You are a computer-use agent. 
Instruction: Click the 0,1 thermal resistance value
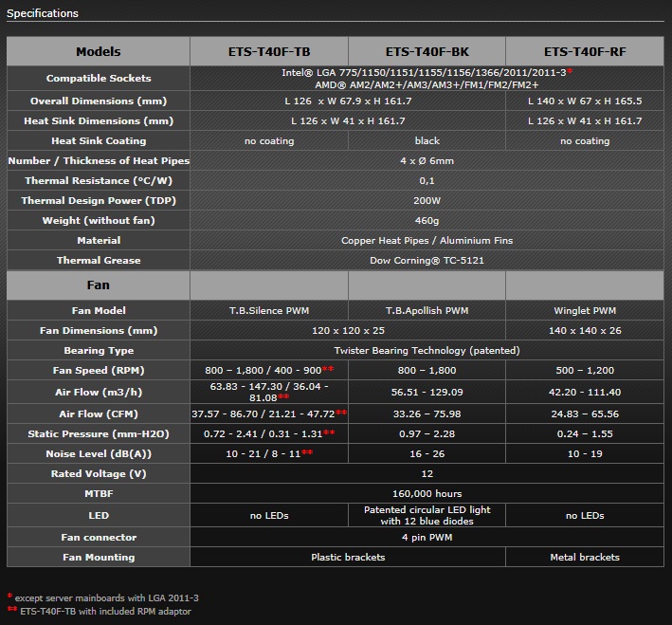click(x=427, y=180)
